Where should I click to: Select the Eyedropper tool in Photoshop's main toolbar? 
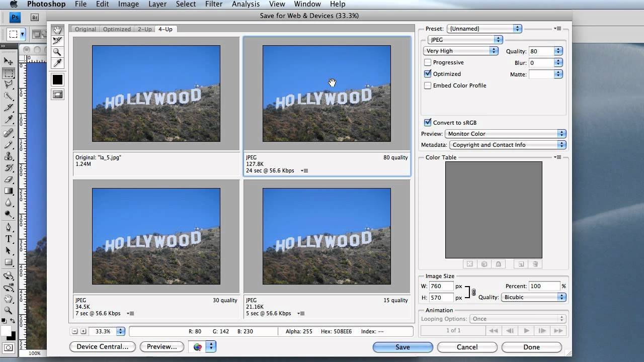[9, 120]
